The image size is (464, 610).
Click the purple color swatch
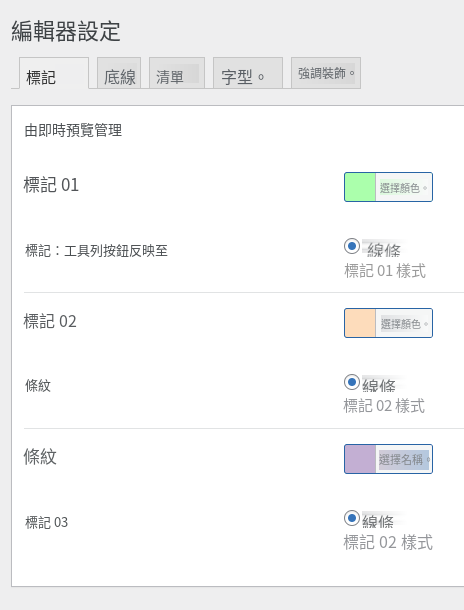[x=360, y=459]
